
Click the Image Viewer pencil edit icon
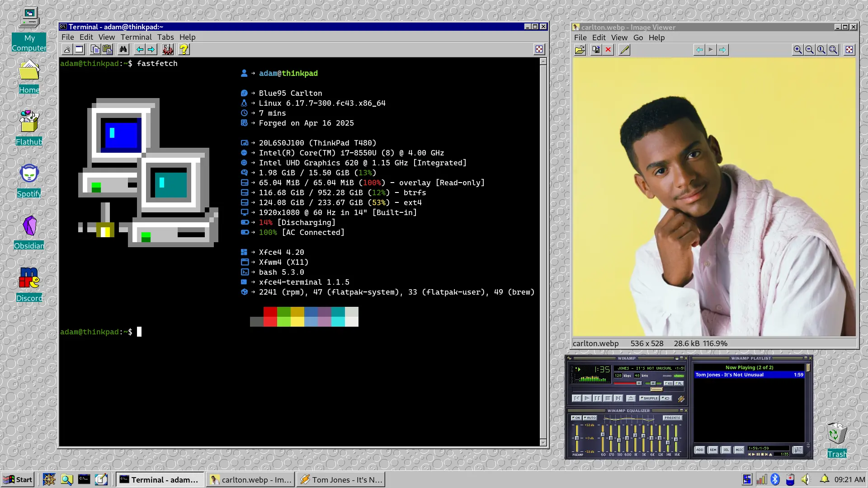pyautogui.click(x=624, y=50)
